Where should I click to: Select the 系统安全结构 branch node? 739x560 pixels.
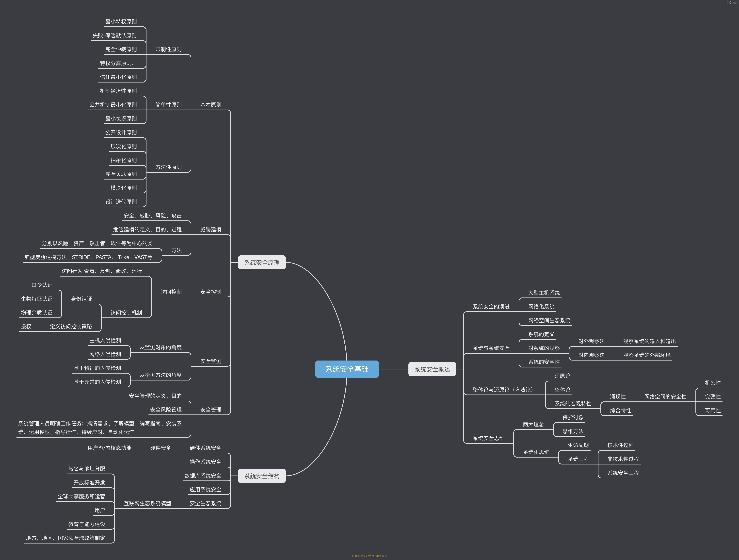[262, 476]
